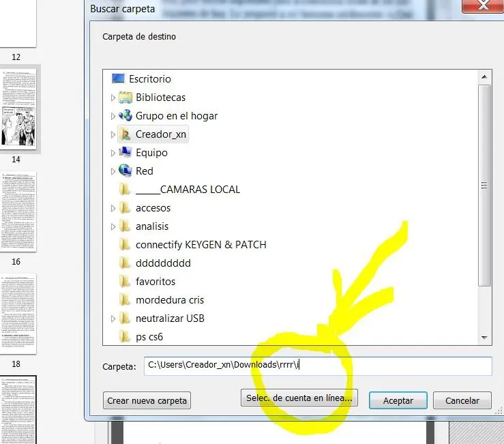Expand the analisis folder node
This screenshot has height=444, width=504.
(113, 226)
